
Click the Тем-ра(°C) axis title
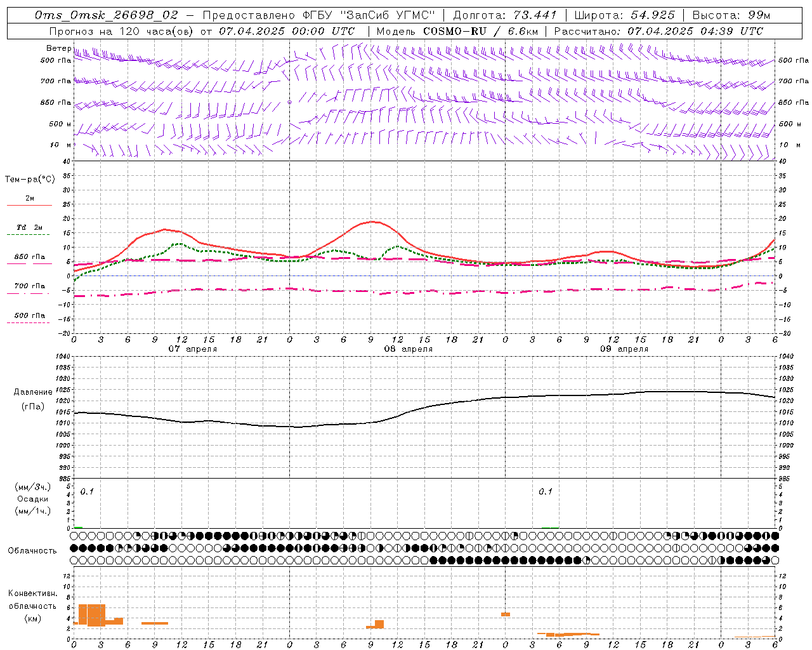(30, 180)
